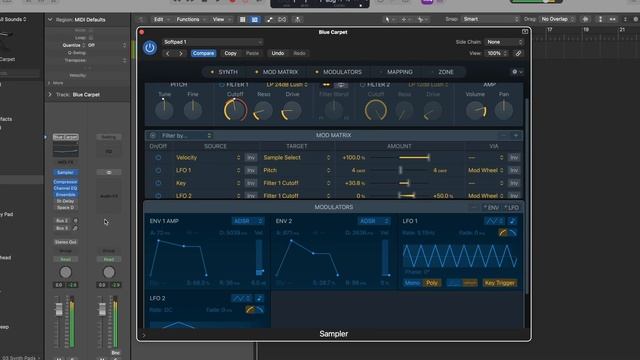Click the LFO 1 waveform display

tap(460, 256)
